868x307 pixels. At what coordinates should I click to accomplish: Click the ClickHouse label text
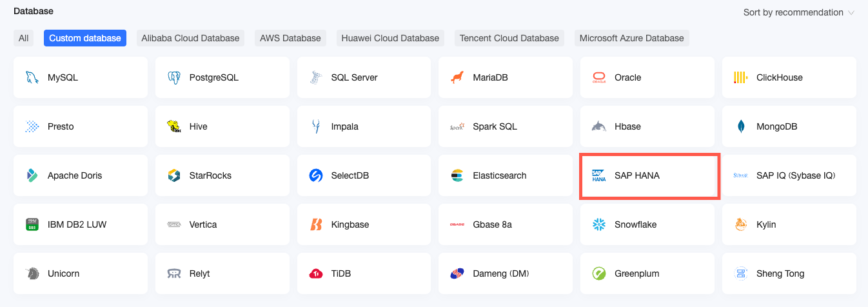pyautogui.click(x=780, y=77)
